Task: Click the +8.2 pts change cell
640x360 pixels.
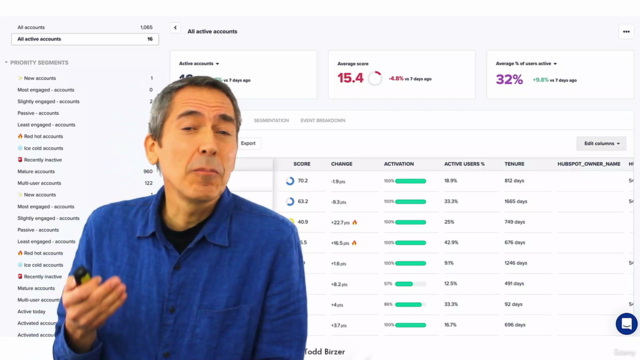Action: point(339,284)
